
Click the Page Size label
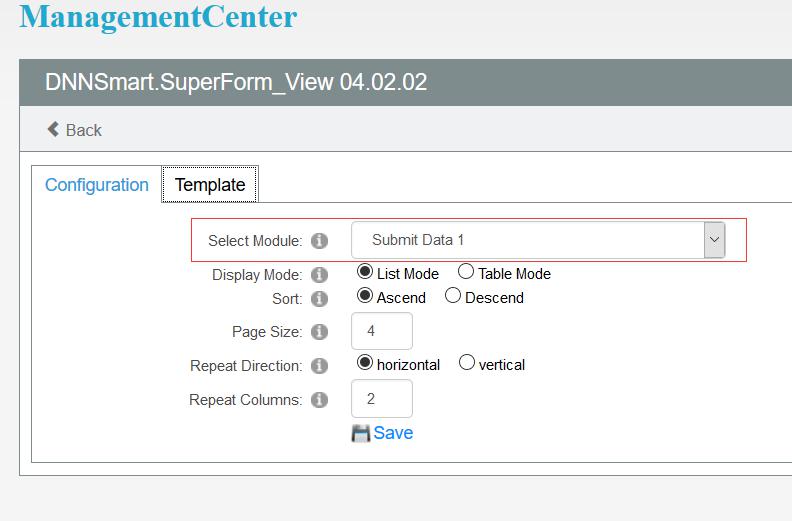tap(267, 332)
